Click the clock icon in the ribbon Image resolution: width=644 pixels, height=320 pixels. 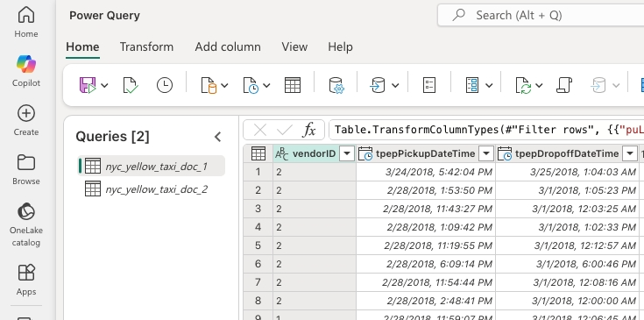pos(165,85)
